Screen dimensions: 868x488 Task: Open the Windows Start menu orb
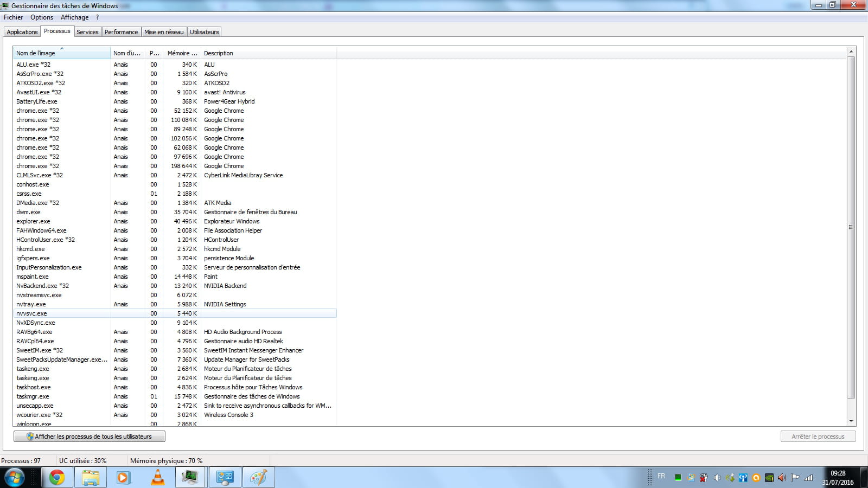click(15, 478)
